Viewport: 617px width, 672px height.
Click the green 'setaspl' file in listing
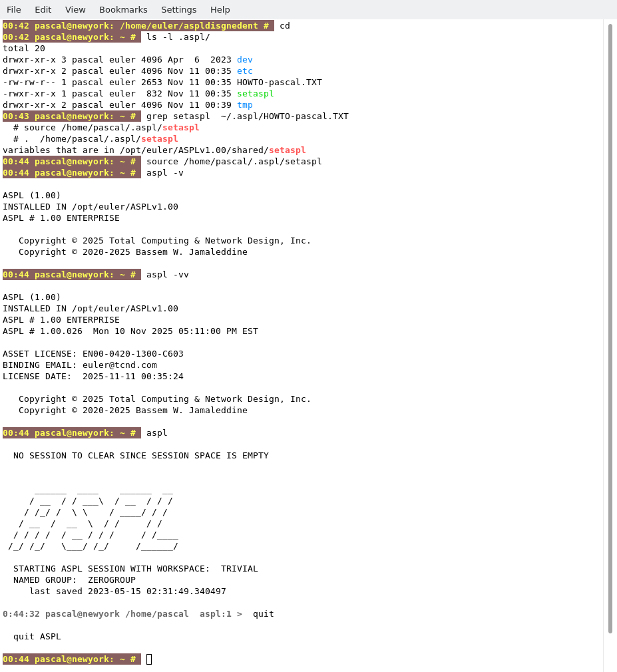(x=256, y=94)
